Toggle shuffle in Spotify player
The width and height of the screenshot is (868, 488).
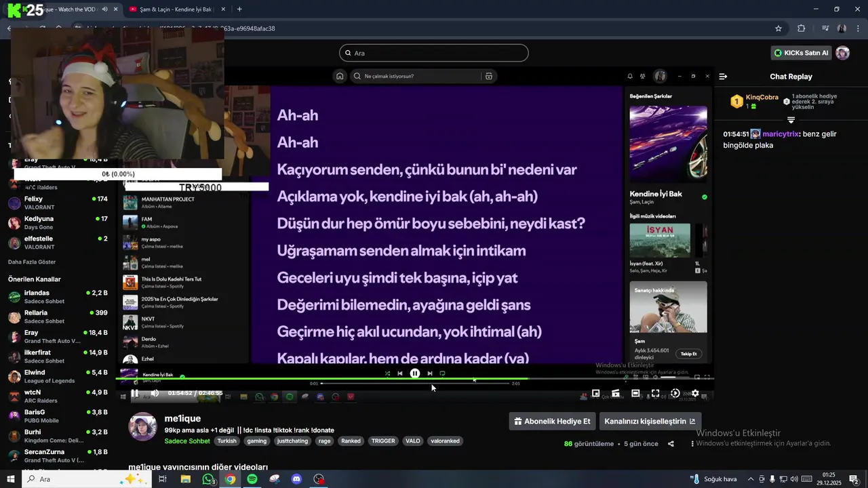point(387,373)
